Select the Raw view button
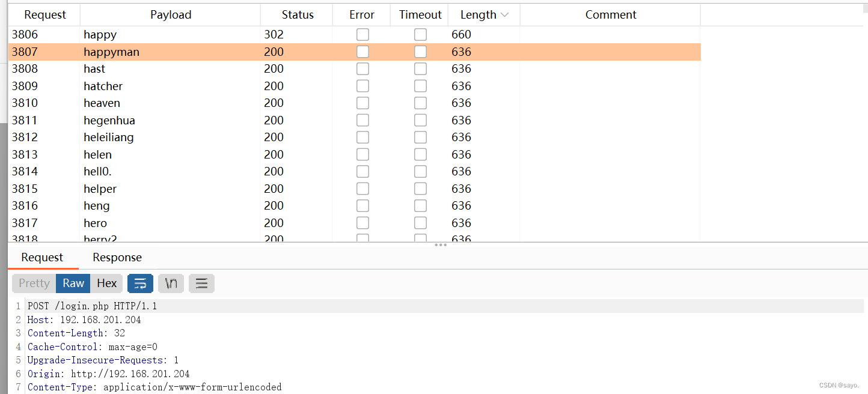868x394 pixels. click(x=73, y=283)
